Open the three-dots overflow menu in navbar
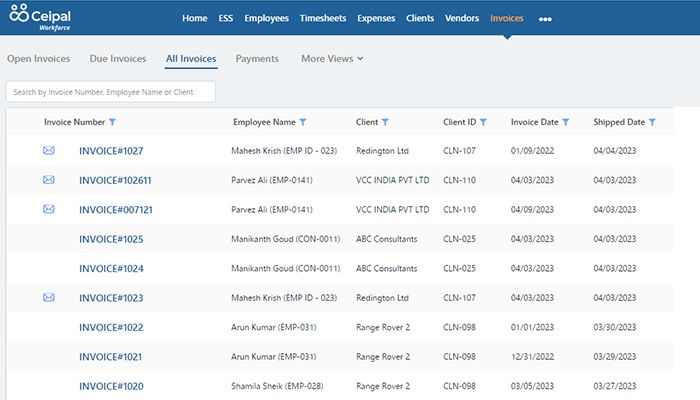The image size is (700, 400). pos(545,19)
